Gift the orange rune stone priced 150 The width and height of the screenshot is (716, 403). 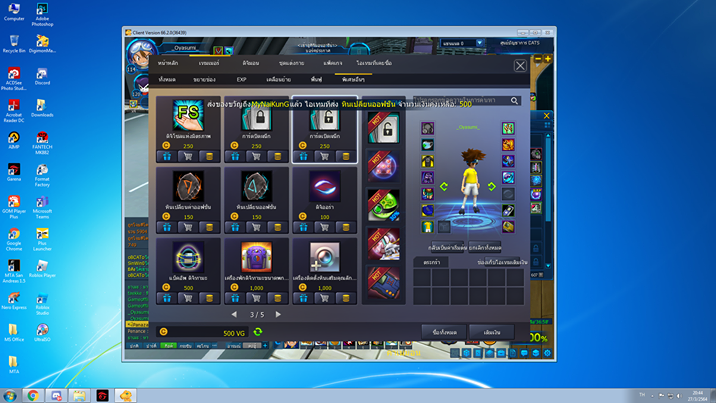coord(167,227)
